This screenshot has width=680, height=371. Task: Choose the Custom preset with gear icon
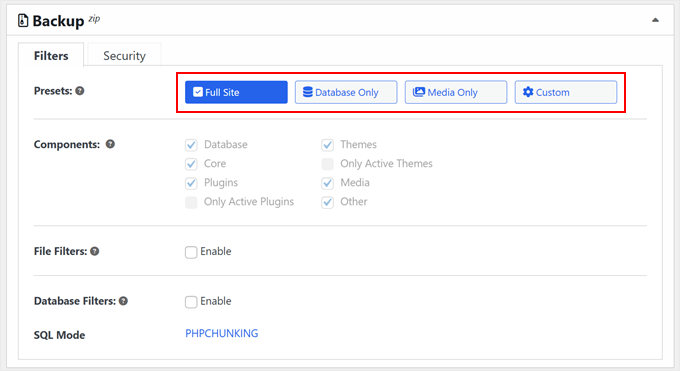[x=566, y=92]
